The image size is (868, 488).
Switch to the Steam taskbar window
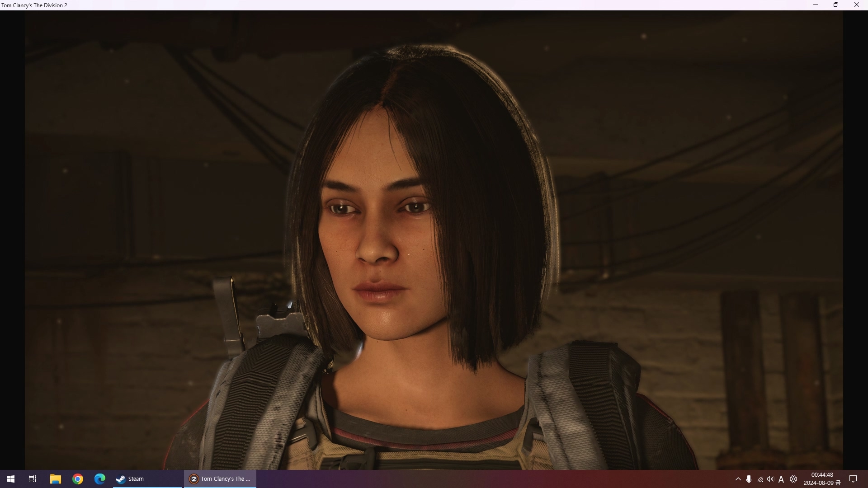click(x=147, y=479)
